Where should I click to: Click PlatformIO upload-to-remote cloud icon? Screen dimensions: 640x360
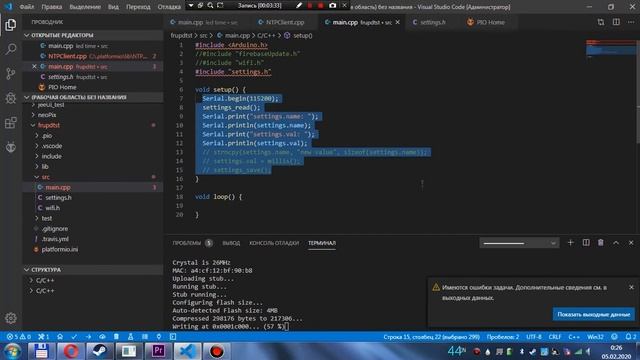[102, 337]
